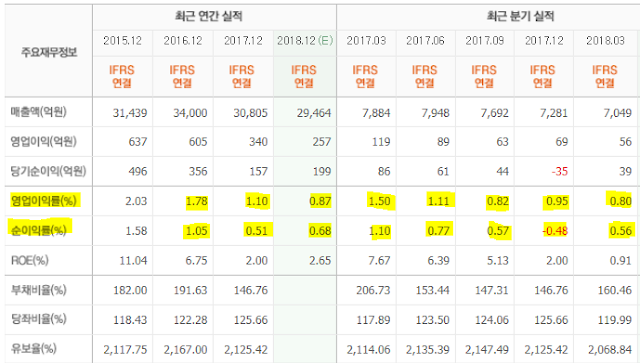The width and height of the screenshot is (640, 363).
Task: Click the red net income value -35
Action: tap(560, 171)
